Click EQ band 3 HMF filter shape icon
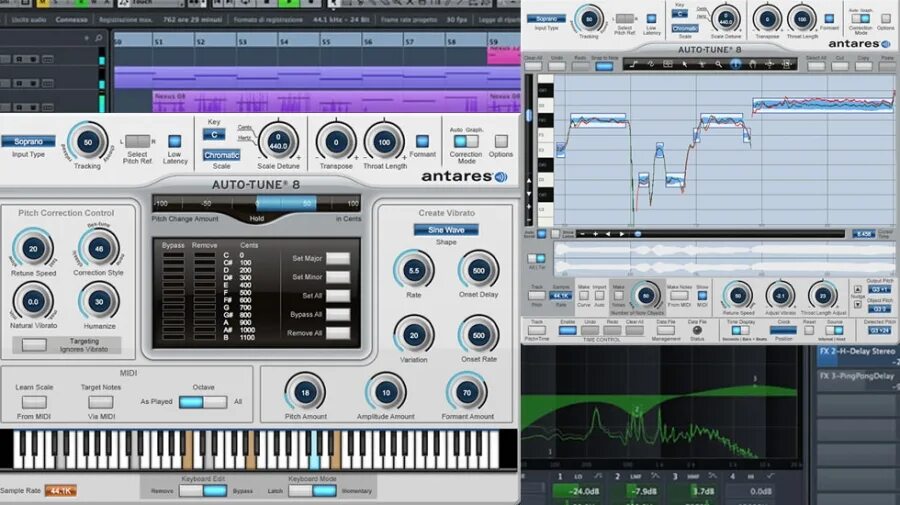Image resolution: width=900 pixels, height=505 pixels. tap(712, 476)
